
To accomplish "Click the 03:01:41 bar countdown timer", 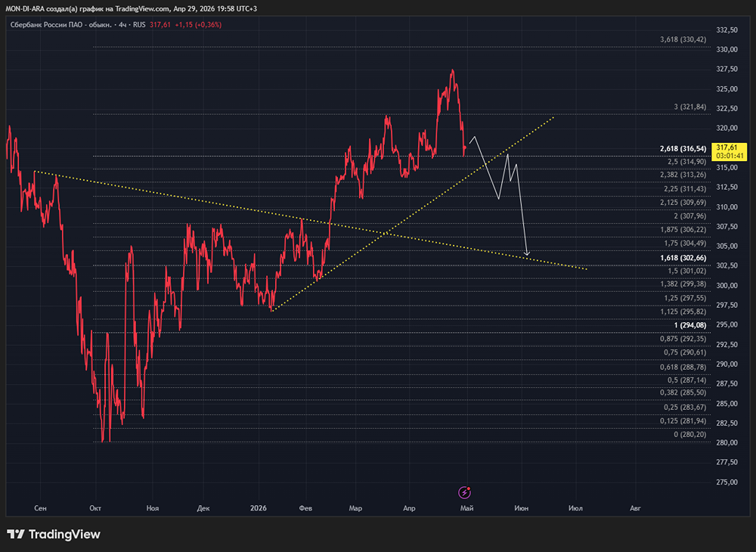I will [x=730, y=157].
